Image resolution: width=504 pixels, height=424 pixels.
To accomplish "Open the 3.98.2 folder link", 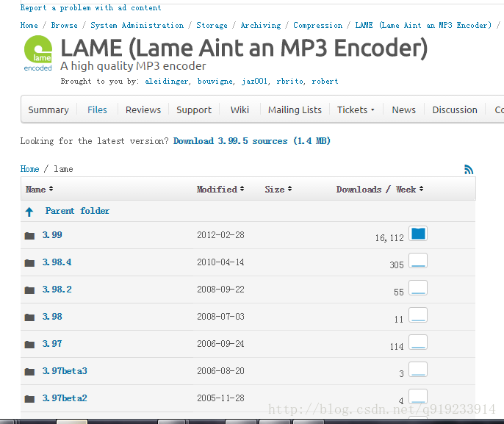I will [x=57, y=290].
